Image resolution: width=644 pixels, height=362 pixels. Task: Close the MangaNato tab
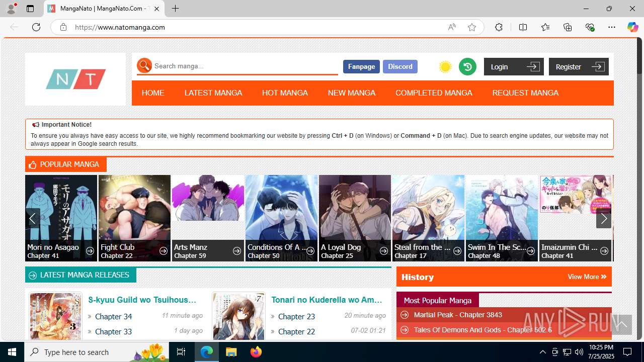pos(156,9)
